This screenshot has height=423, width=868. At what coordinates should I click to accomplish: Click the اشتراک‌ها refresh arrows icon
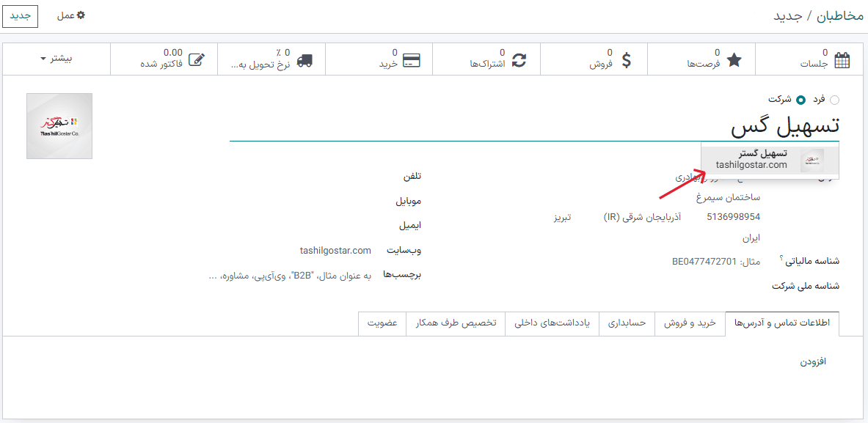519,60
